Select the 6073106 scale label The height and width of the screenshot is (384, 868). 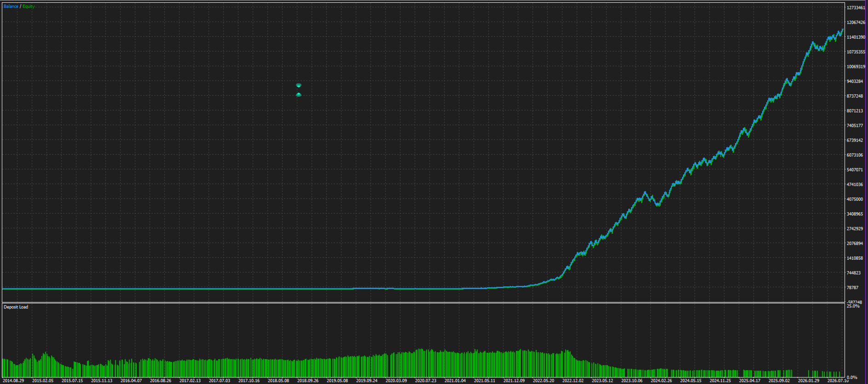coord(855,155)
